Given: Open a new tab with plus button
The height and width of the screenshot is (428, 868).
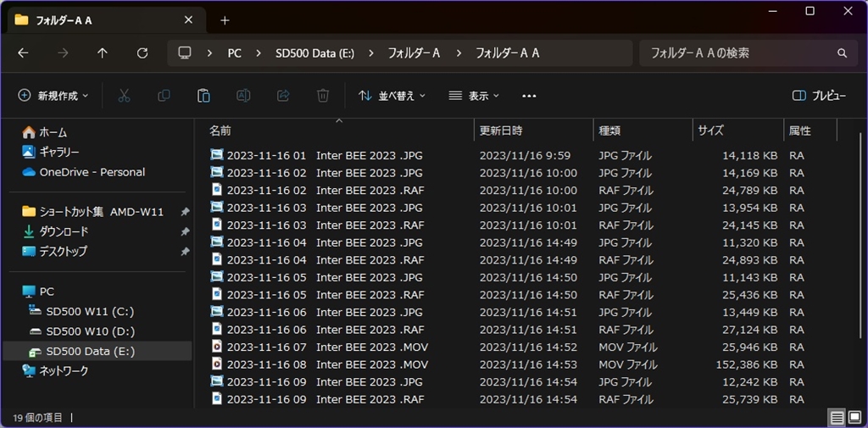Looking at the screenshot, I should tap(224, 20).
